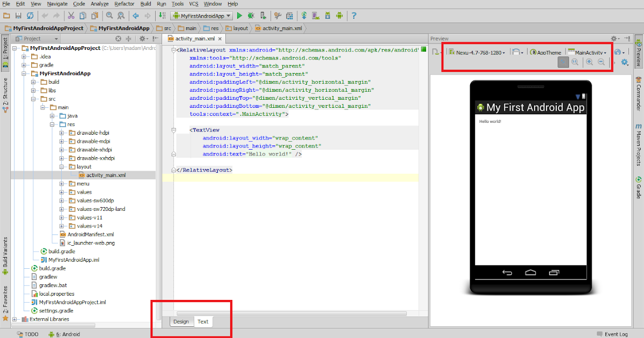Zoom in the layout preview
This screenshot has height=338, width=644.
[590, 62]
